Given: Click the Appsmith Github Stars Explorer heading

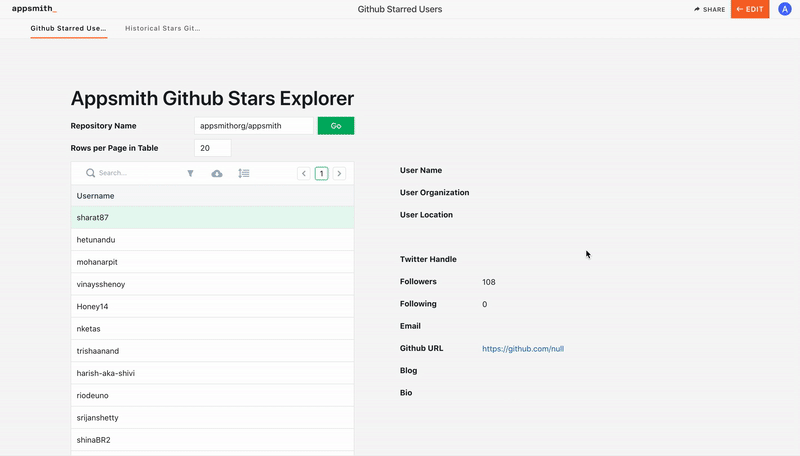Looking at the screenshot, I should 212,98.
